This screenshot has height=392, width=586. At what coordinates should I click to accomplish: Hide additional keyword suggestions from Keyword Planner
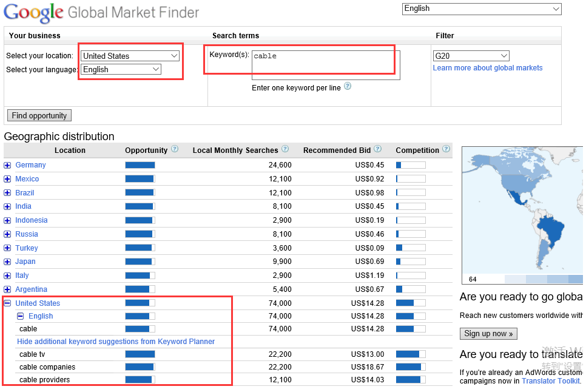coord(116,342)
